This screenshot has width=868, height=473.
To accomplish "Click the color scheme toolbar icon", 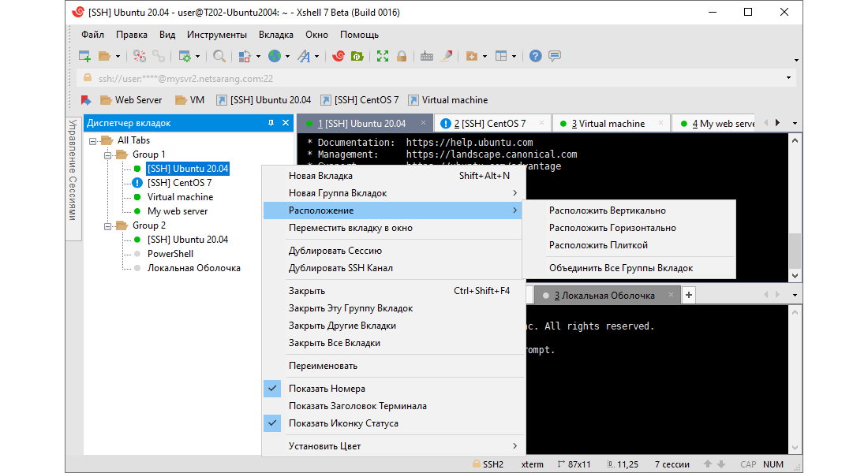I will click(x=245, y=56).
